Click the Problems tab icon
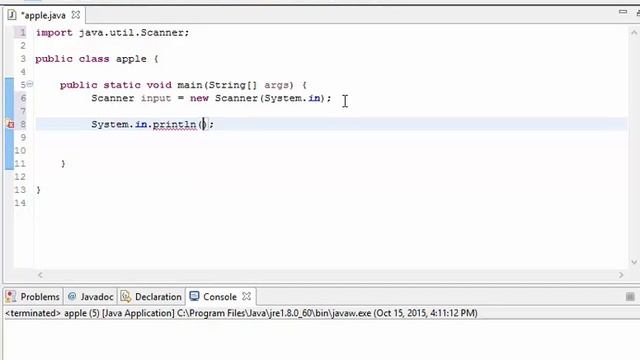Screen dimensions: 640x360 (x=11, y=297)
